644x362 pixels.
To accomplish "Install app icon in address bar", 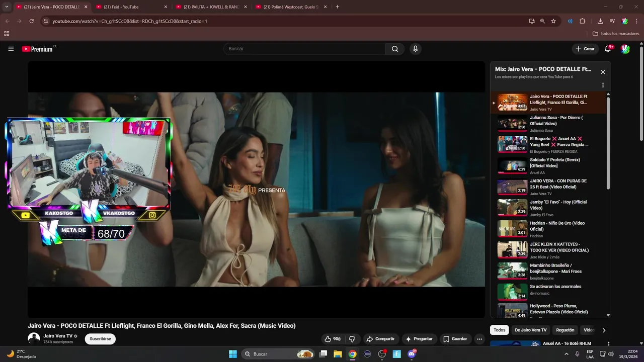I will coord(532,21).
